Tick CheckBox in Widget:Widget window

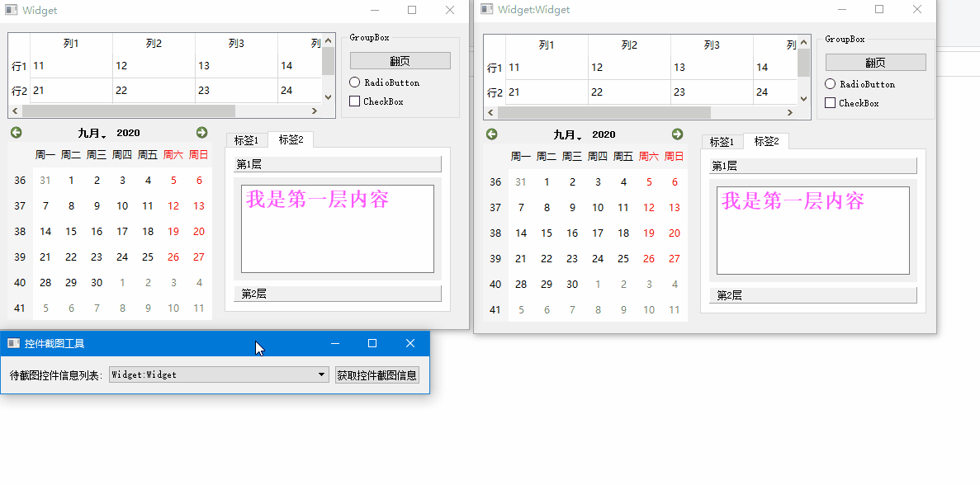pos(852,103)
